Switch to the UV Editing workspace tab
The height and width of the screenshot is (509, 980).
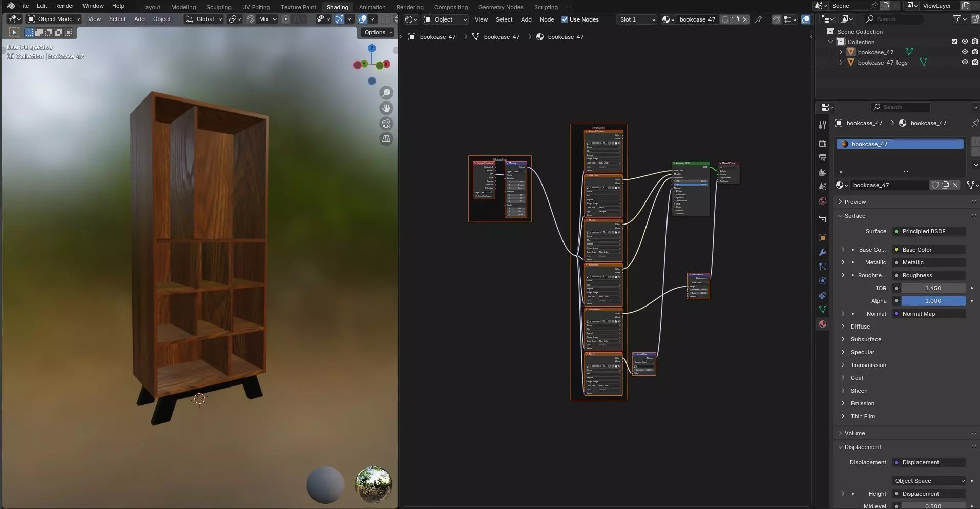coord(256,7)
